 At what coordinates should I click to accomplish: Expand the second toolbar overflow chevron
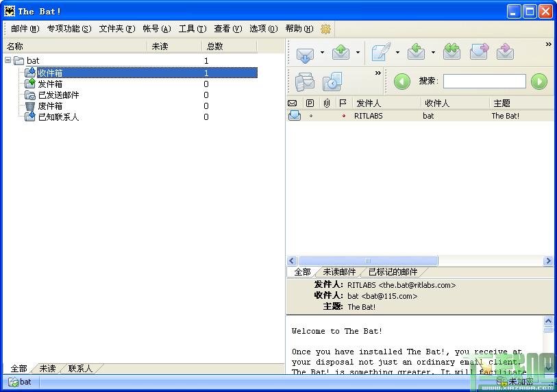(x=378, y=73)
